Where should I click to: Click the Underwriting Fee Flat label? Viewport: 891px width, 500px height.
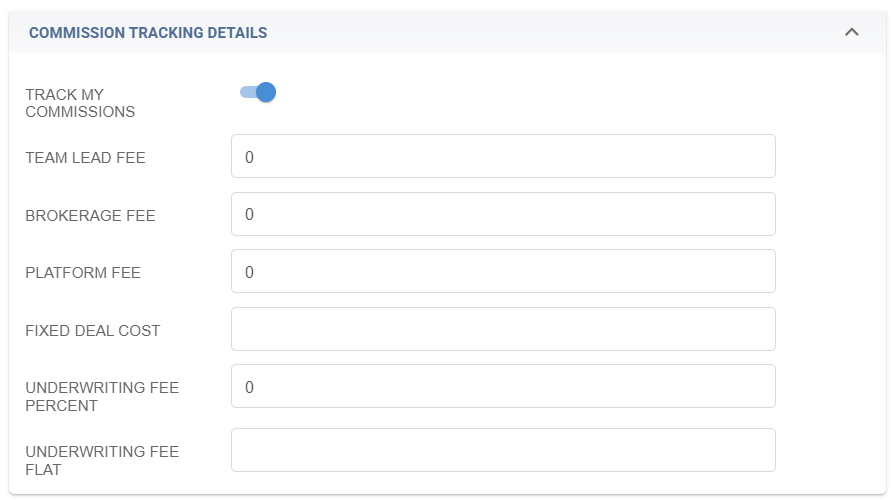[x=102, y=460]
